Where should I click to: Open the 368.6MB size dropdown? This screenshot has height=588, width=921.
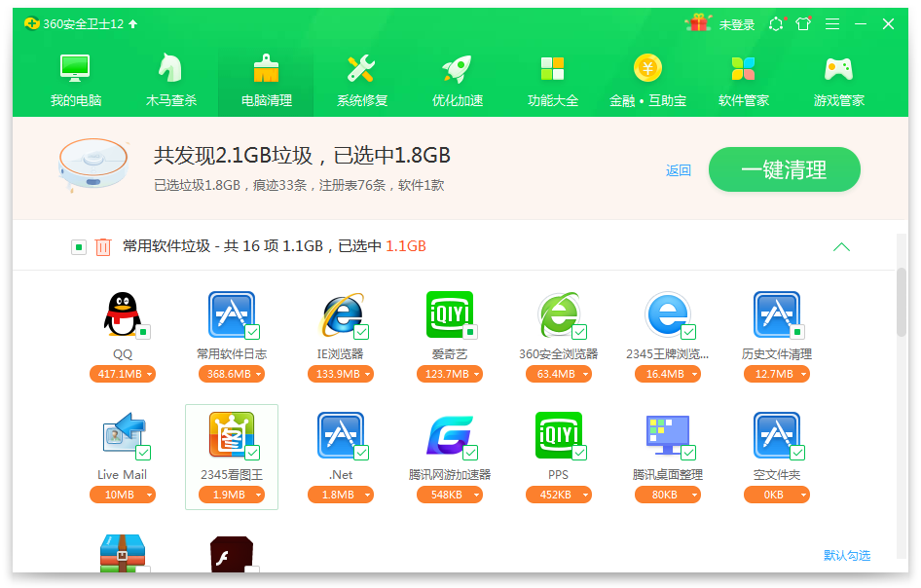(x=232, y=374)
